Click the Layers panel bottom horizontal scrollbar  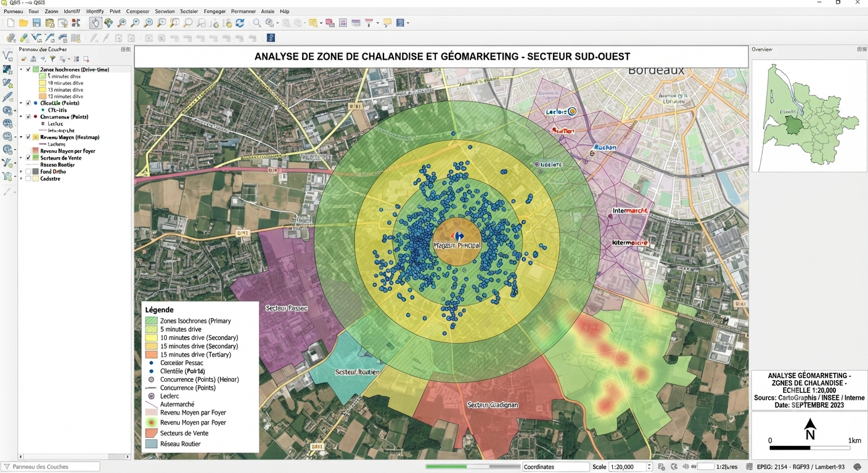(x=75, y=457)
